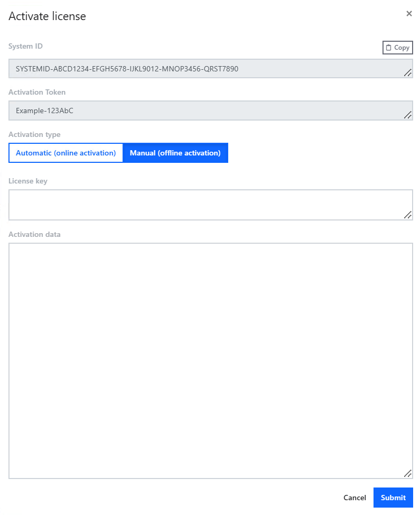Grab the Activation Token resize handle

(408, 115)
